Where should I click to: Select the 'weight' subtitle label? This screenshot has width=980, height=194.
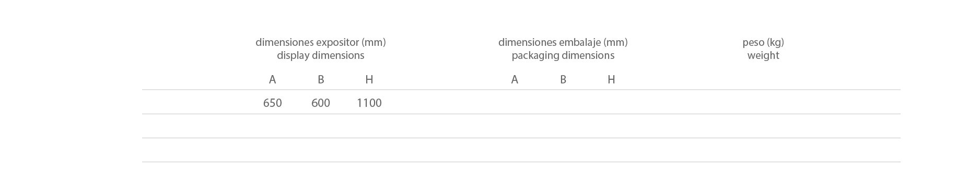pyautogui.click(x=763, y=55)
